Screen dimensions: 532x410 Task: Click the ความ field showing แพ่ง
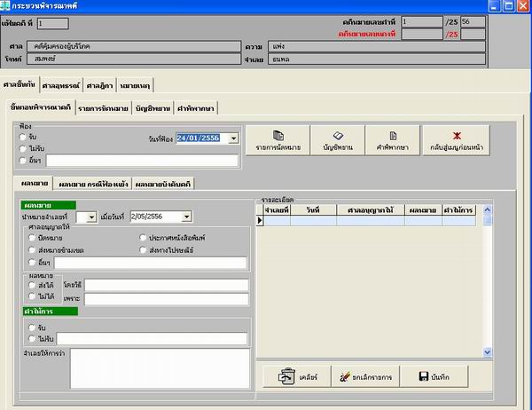(x=377, y=46)
